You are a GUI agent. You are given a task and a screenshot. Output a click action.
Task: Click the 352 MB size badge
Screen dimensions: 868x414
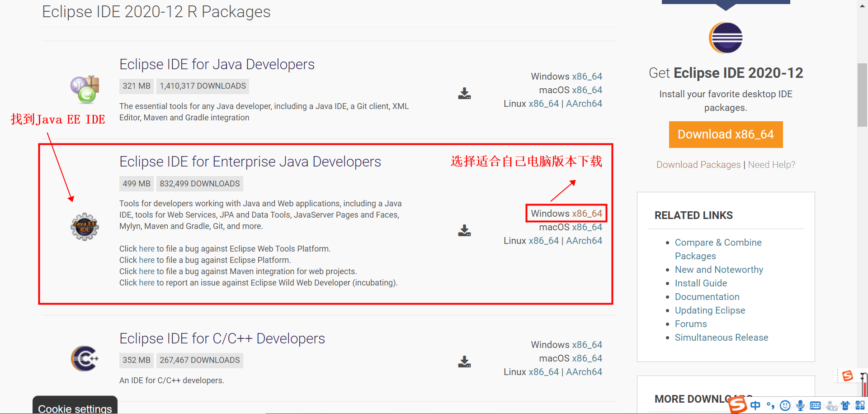point(137,360)
